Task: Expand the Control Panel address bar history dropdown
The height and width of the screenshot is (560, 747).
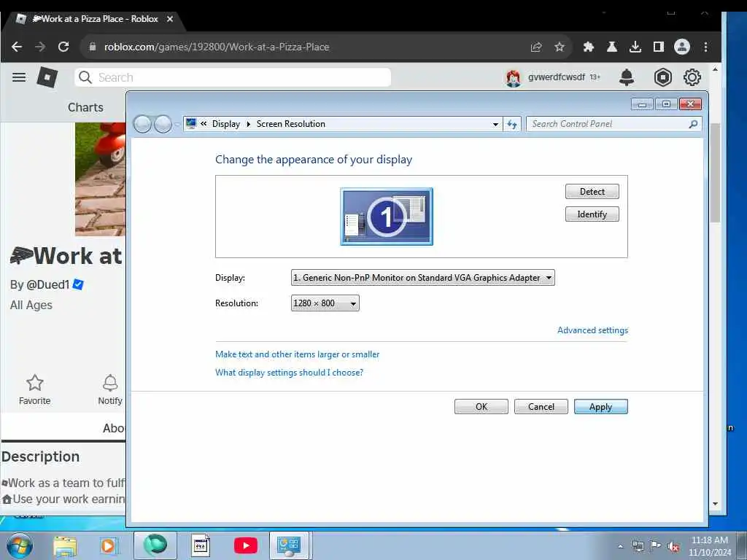Action: click(x=495, y=124)
